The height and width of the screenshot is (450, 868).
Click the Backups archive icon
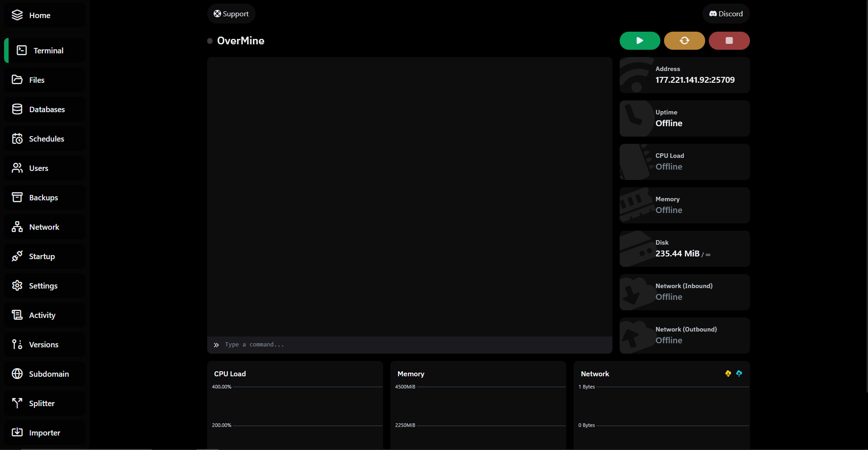(x=17, y=197)
